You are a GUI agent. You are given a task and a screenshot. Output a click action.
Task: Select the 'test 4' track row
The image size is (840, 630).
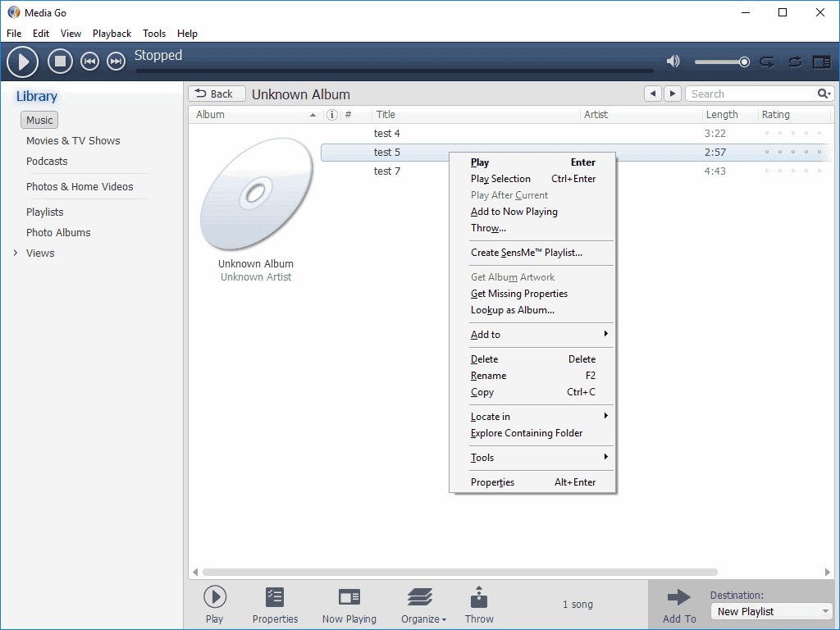[x=575, y=134]
